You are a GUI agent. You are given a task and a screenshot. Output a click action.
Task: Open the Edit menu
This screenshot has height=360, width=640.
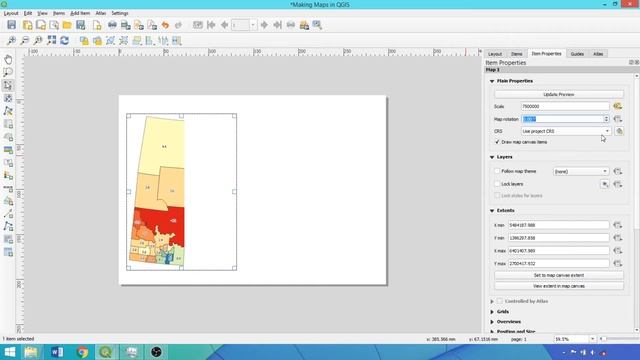click(28, 13)
